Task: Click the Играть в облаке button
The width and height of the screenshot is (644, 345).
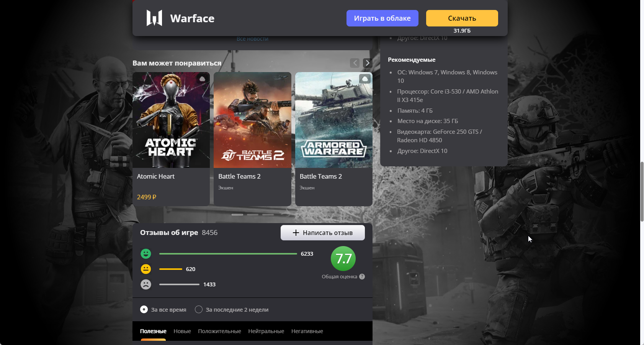Action: [x=382, y=18]
